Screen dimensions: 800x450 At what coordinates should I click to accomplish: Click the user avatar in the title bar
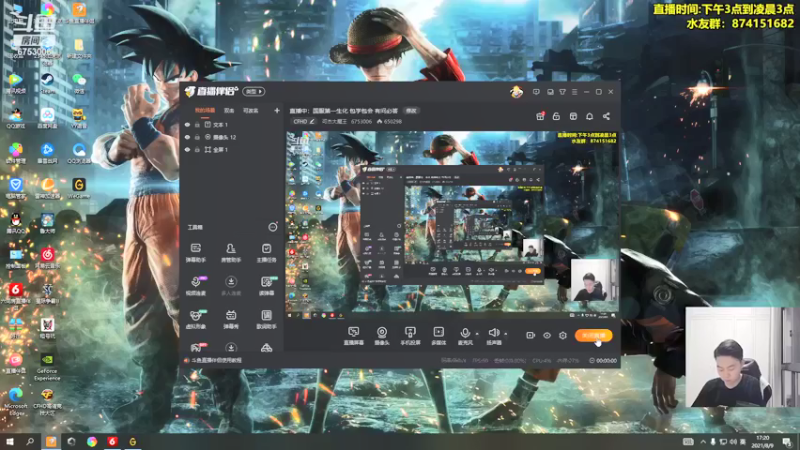pos(516,92)
